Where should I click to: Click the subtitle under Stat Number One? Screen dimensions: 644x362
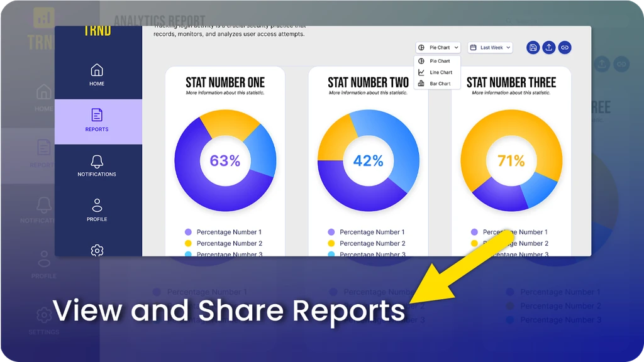(x=225, y=93)
